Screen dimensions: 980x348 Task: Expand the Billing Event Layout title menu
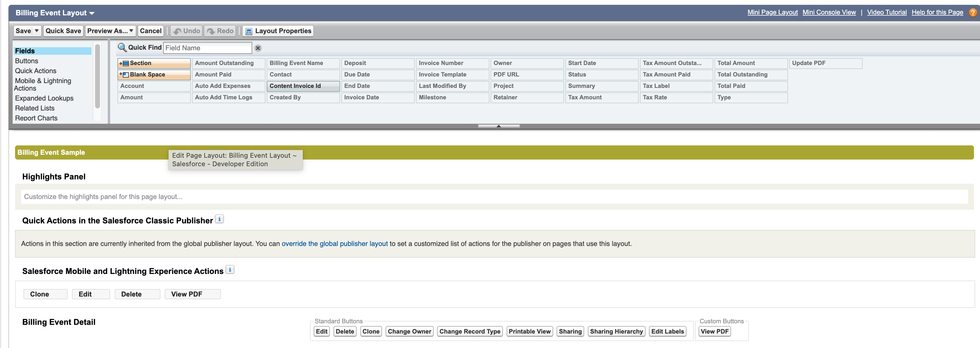pos(92,13)
